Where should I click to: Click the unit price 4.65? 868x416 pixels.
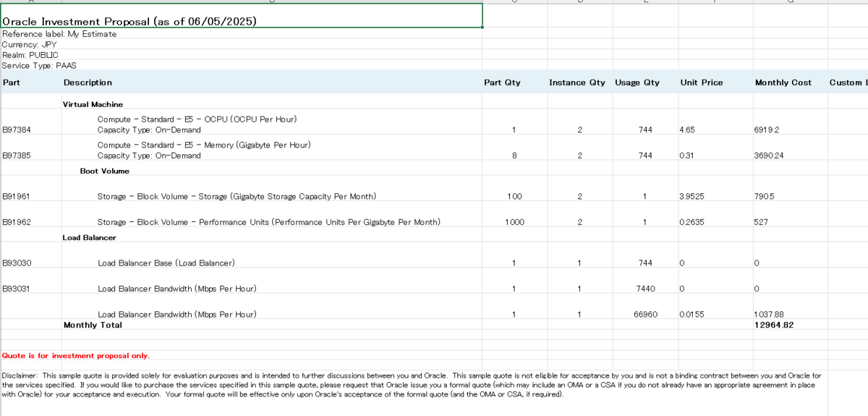[687, 130]
